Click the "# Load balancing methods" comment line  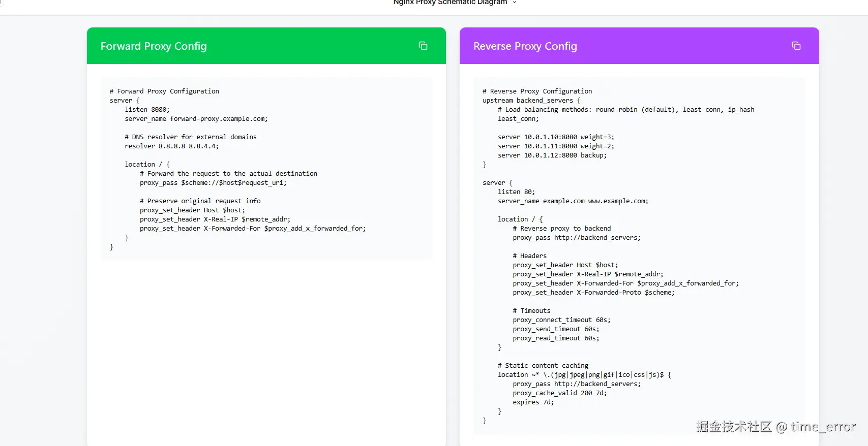click(x=626, y=110)
